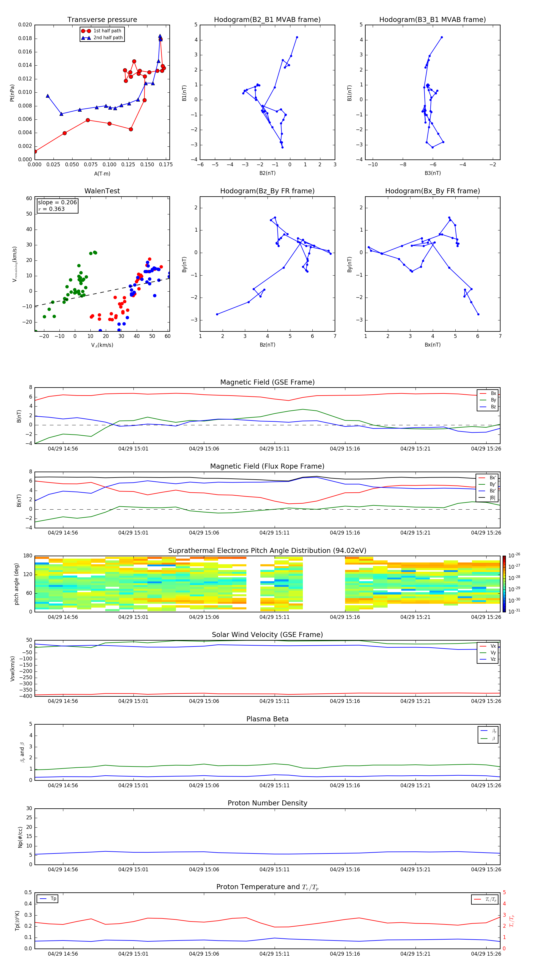Click the '10^-31' colorbar tick label
The height and width of the screenshot is (980, 535).
(514, 611)
